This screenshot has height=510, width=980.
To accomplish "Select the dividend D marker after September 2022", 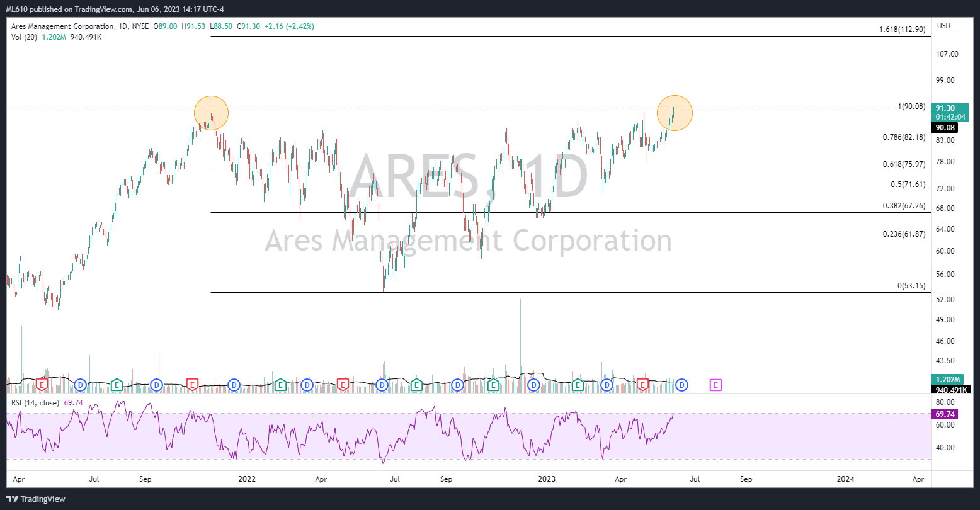I will 458,384.
